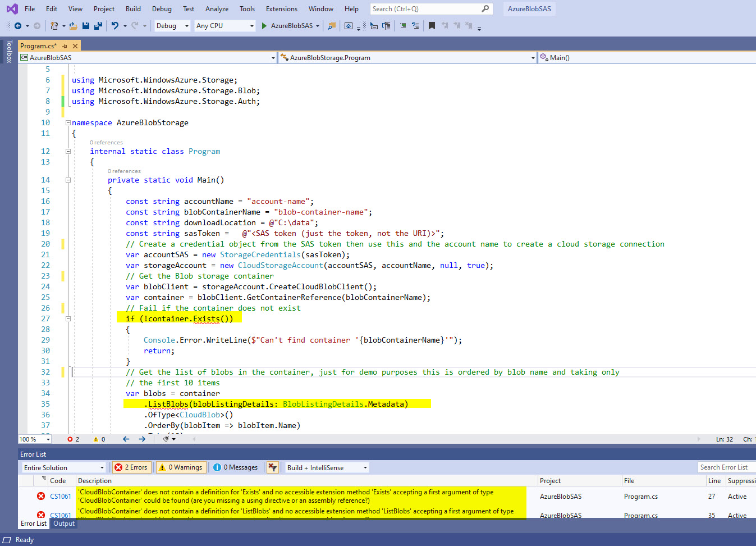Screen dimensions: 756x546
Task: Toggle the 0 Warnings filter
Action: coord(180,467)
